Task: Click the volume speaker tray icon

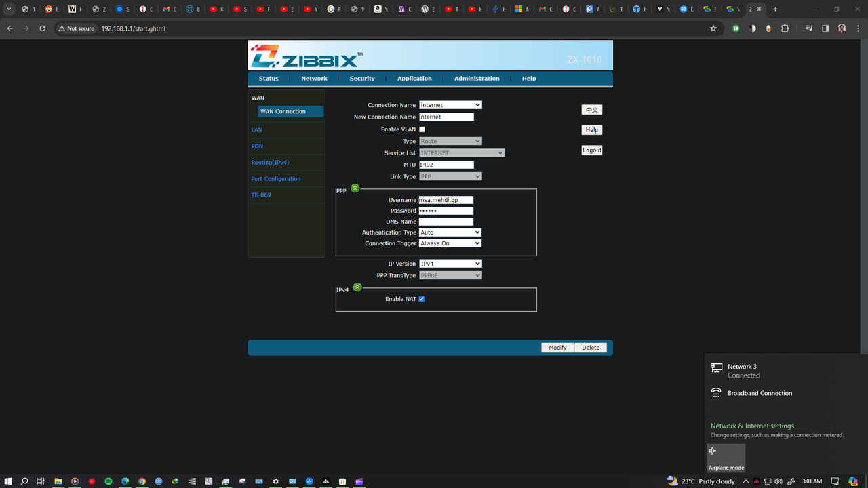Action: [778, 481]
